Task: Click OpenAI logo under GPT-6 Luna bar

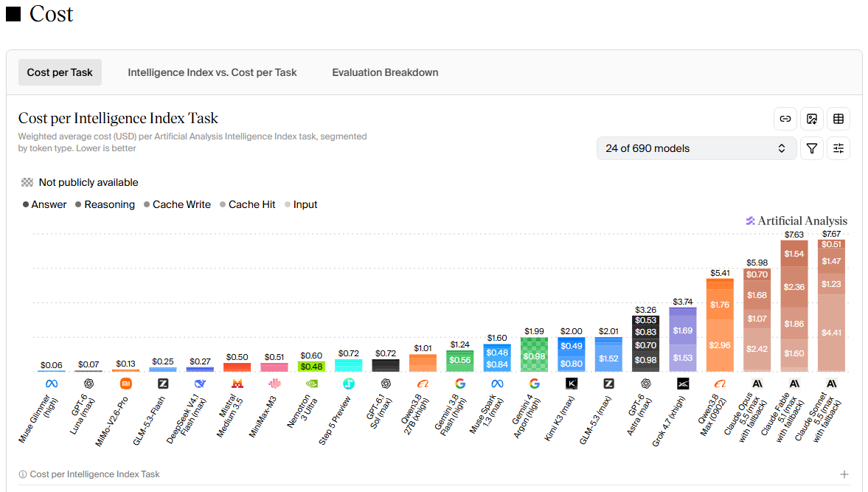Action: 88,384
